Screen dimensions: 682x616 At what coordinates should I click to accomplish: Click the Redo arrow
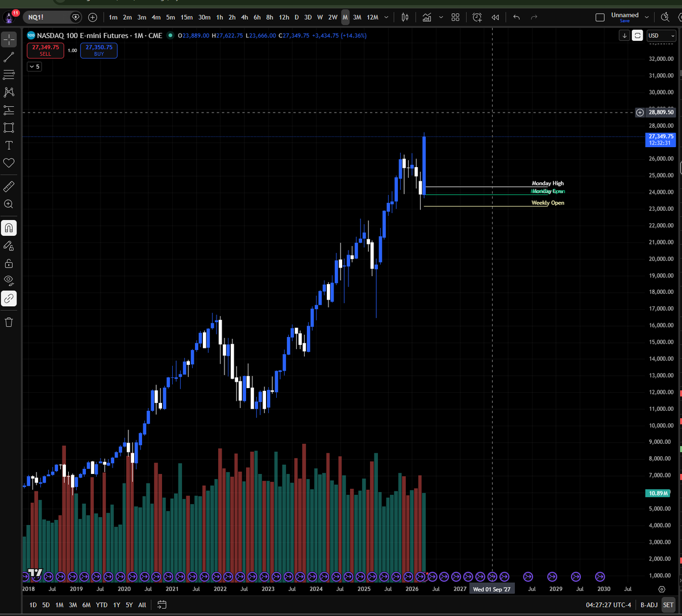534,17
